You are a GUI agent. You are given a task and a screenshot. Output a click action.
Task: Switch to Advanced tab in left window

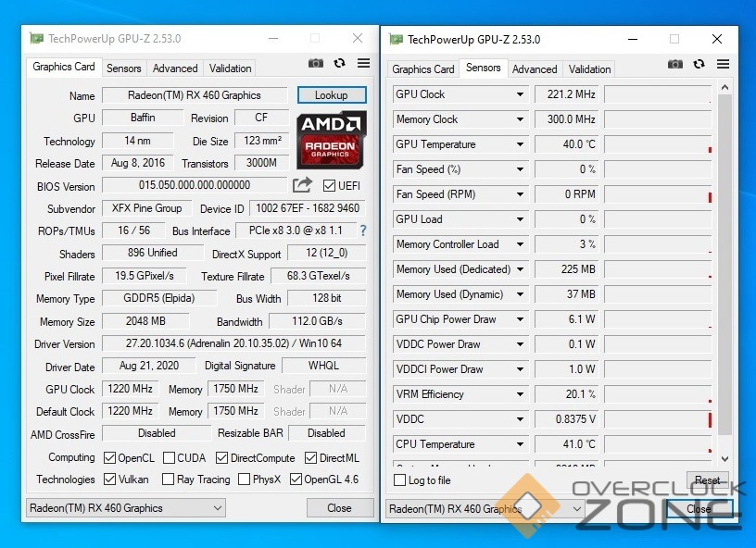point(175,68)
